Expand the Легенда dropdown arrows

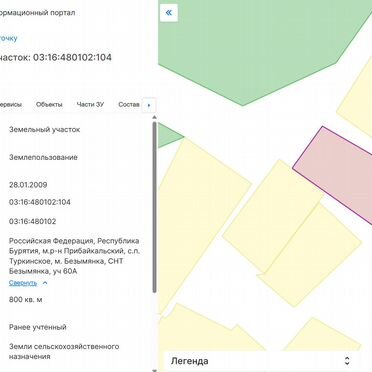coord(347,361)
